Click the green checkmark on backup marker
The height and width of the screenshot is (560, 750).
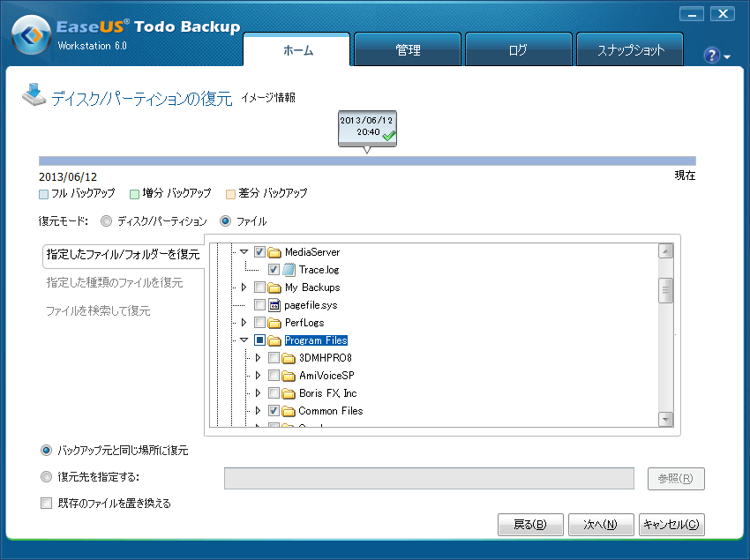point(389,135)
